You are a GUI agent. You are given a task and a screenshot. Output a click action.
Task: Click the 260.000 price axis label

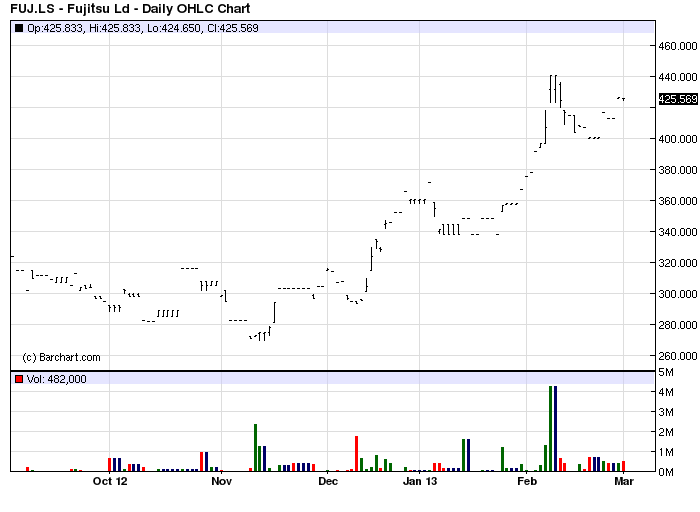678,356
